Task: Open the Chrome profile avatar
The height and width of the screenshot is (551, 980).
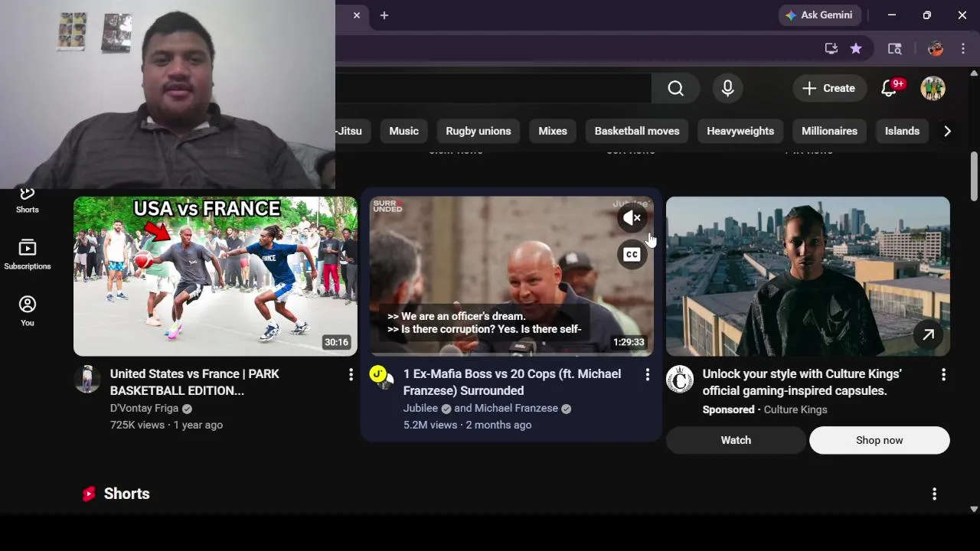Action: [935, 49]
